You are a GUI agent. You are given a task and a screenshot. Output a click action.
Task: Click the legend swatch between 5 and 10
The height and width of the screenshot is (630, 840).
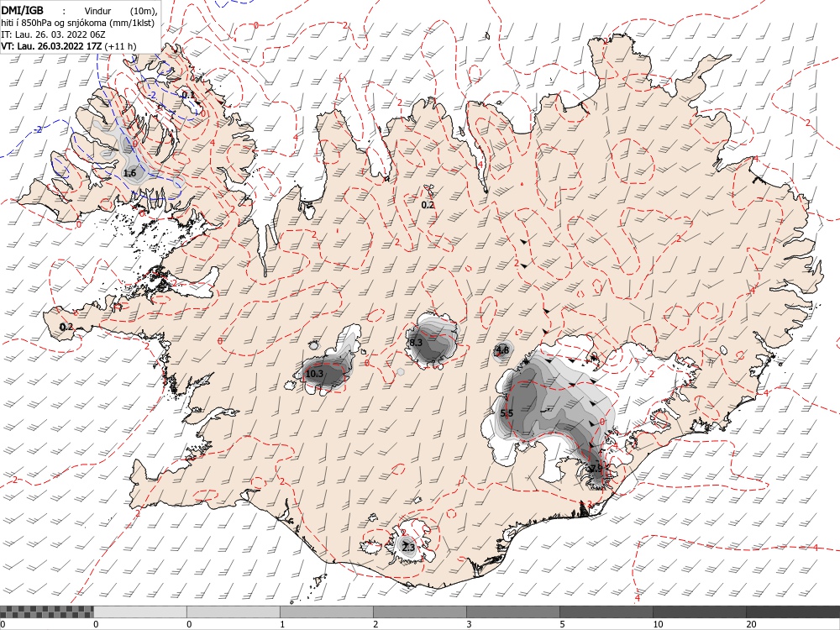pyautogui.click(x=606, y=612)
